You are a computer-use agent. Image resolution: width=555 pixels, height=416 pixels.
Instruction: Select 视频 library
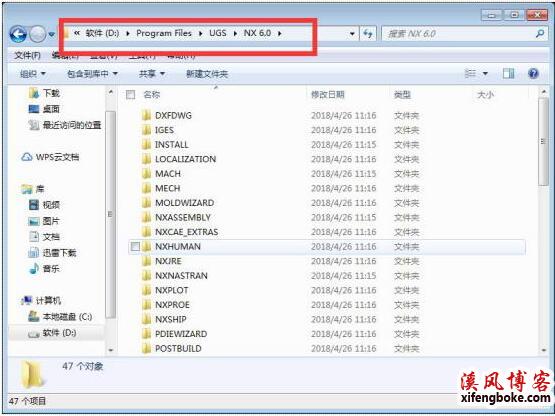(44, 205)
